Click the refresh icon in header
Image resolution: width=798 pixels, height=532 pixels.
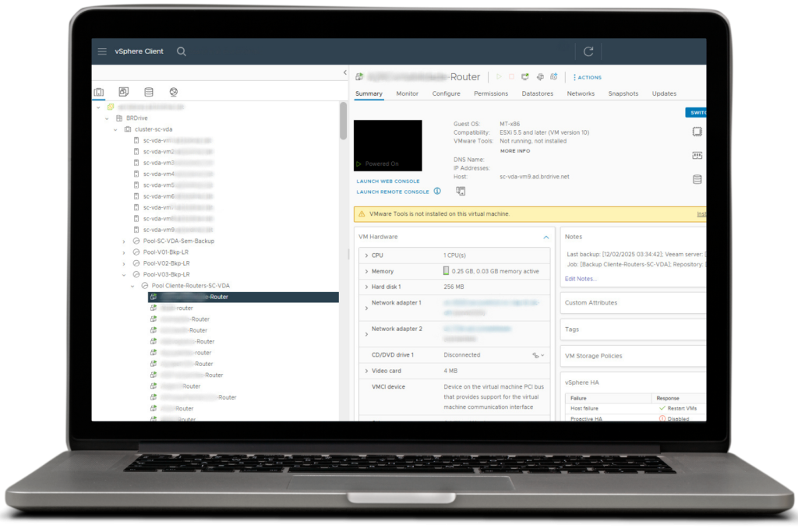(x=588, y=51)
